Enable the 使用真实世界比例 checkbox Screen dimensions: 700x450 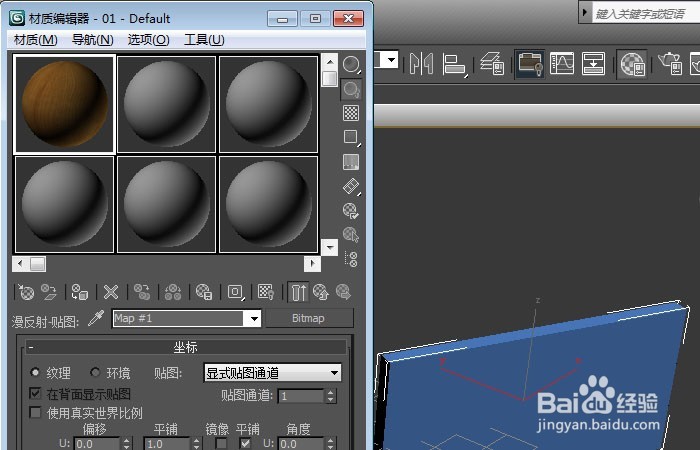click(35, 412)
